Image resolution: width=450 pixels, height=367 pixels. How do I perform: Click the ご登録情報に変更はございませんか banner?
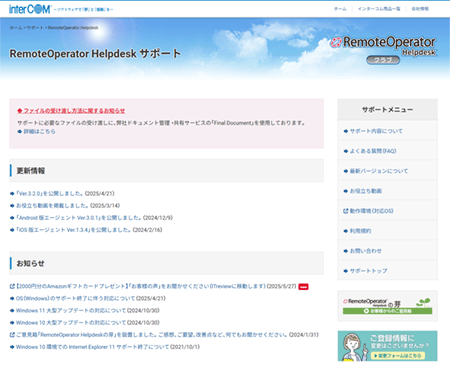coord(387,346)
